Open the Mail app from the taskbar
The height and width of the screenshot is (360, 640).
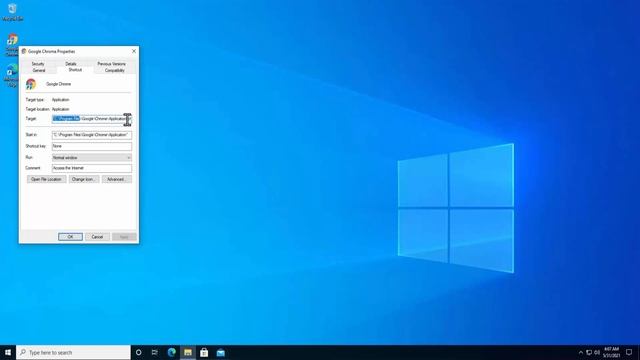click(220, 352)
